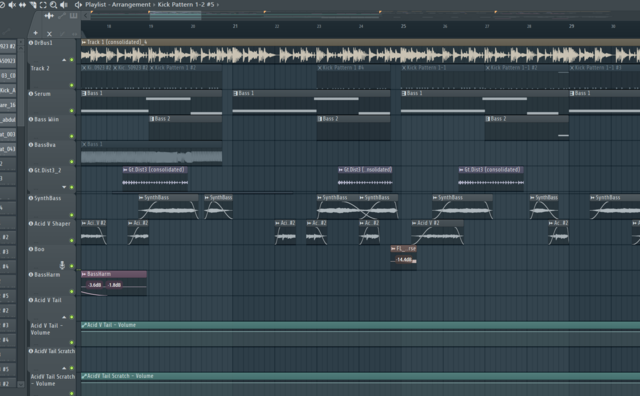This screenshot has height=396, width=640.
Task: Click the picker scrollbar down arrow
Action: point(21,384)
